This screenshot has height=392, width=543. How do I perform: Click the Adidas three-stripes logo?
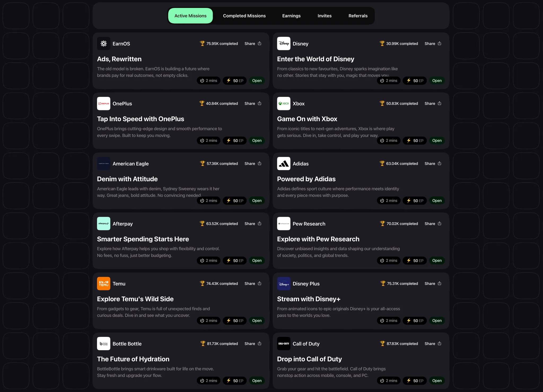tap(283, 164)
